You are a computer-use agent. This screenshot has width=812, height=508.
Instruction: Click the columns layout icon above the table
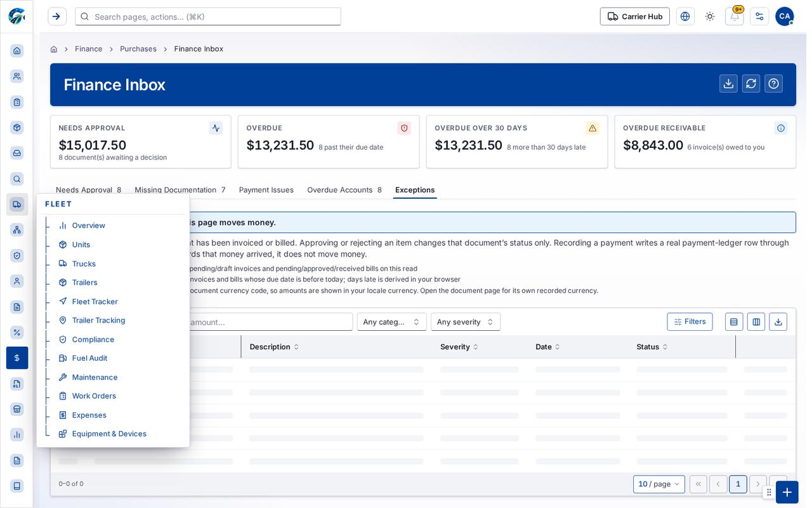(x=756, y=322)
